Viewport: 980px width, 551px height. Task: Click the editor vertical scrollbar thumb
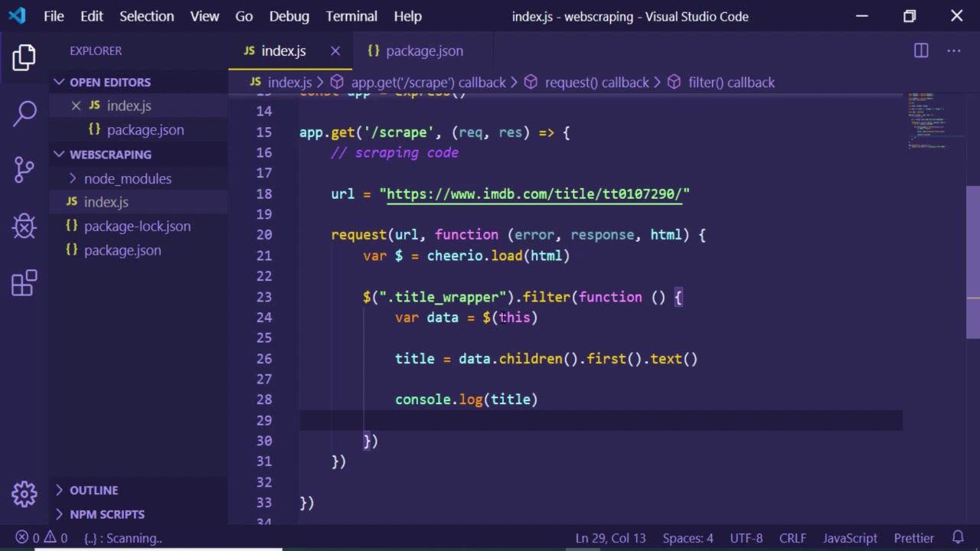pyautogui.click(x=972, y=260)
